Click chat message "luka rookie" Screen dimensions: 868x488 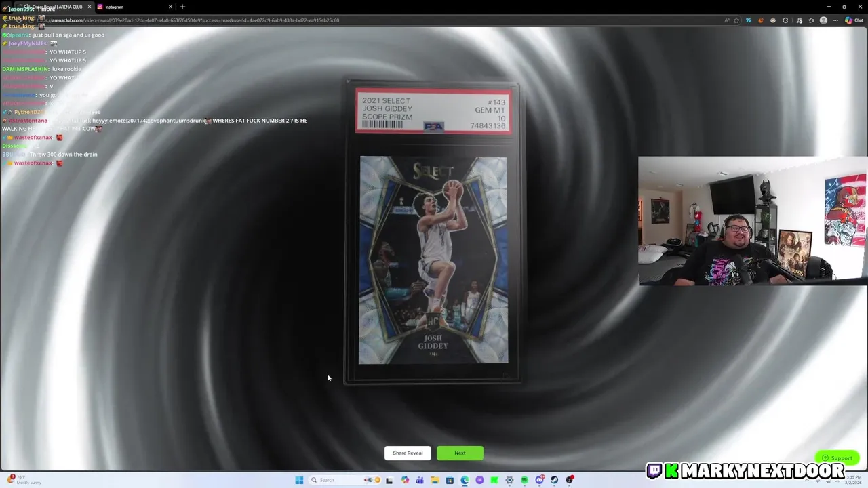[66, 69]
